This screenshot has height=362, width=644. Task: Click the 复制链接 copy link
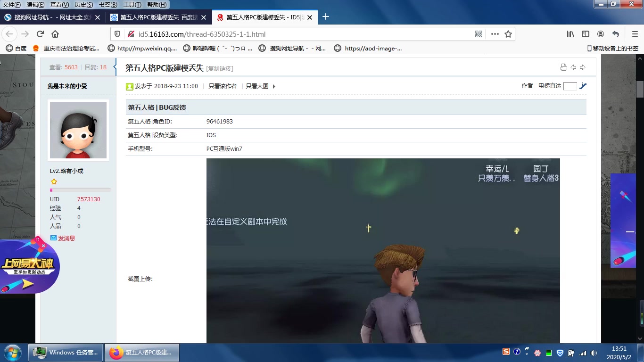[x=219, y=68]
